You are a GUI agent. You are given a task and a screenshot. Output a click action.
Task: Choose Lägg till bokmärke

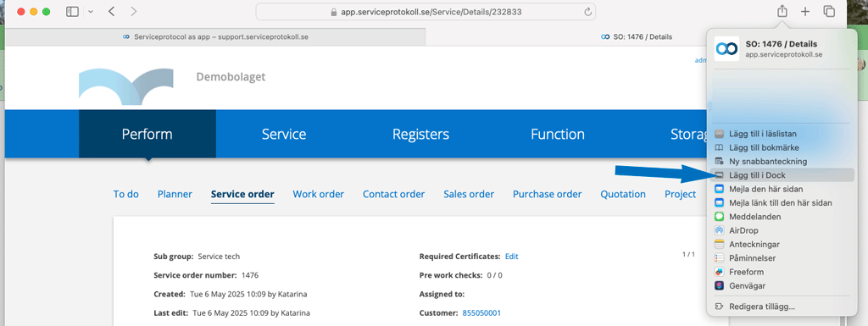tap(781, 147)
